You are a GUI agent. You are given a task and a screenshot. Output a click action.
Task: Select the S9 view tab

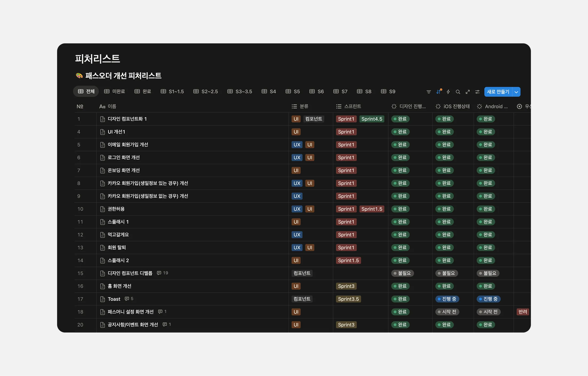coord(388,92)
